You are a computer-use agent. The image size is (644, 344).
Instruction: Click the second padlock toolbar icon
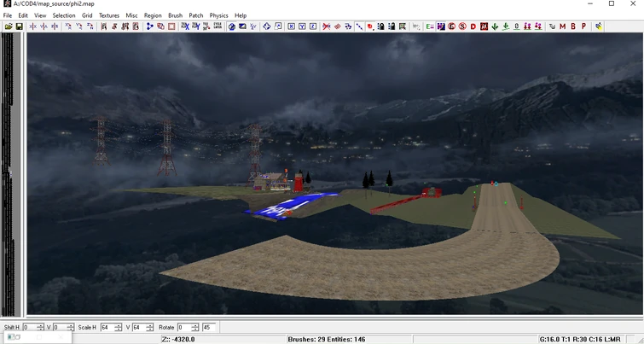[x=392, y=26]
